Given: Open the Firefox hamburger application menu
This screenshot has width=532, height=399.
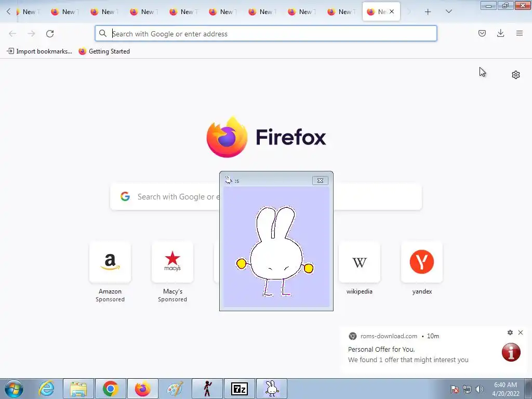Looking at the screenshot, I should tap(520, 33).
